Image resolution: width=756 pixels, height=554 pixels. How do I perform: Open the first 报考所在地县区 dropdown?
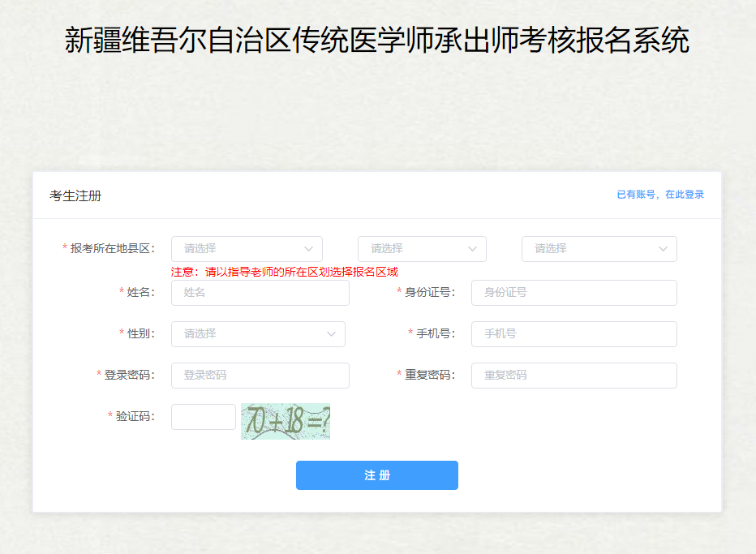247,249
